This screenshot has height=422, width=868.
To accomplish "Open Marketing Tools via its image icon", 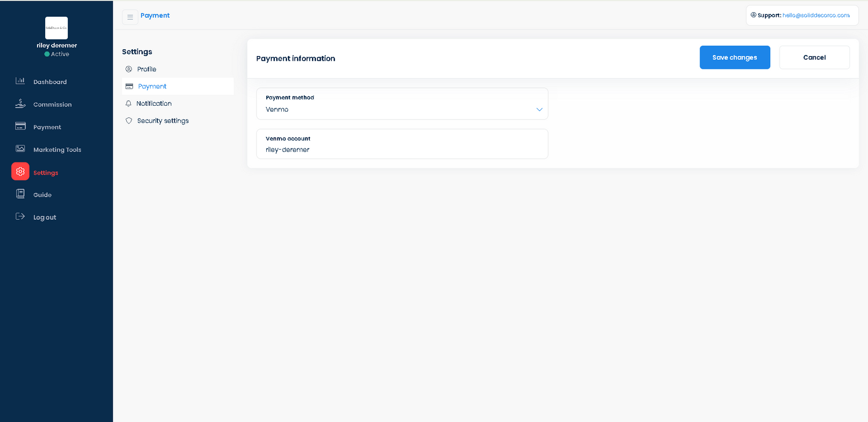I will click(x=20, y=149).
